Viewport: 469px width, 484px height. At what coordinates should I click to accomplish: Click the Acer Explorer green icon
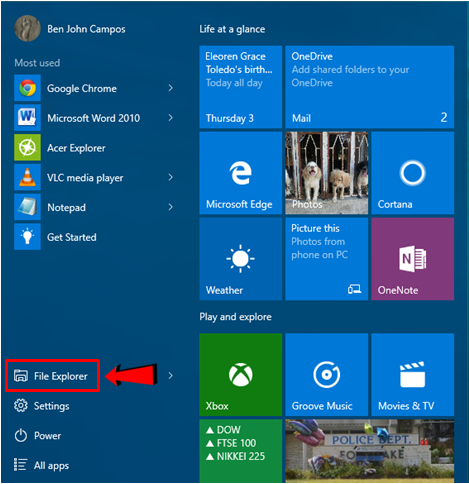[27, 147]
